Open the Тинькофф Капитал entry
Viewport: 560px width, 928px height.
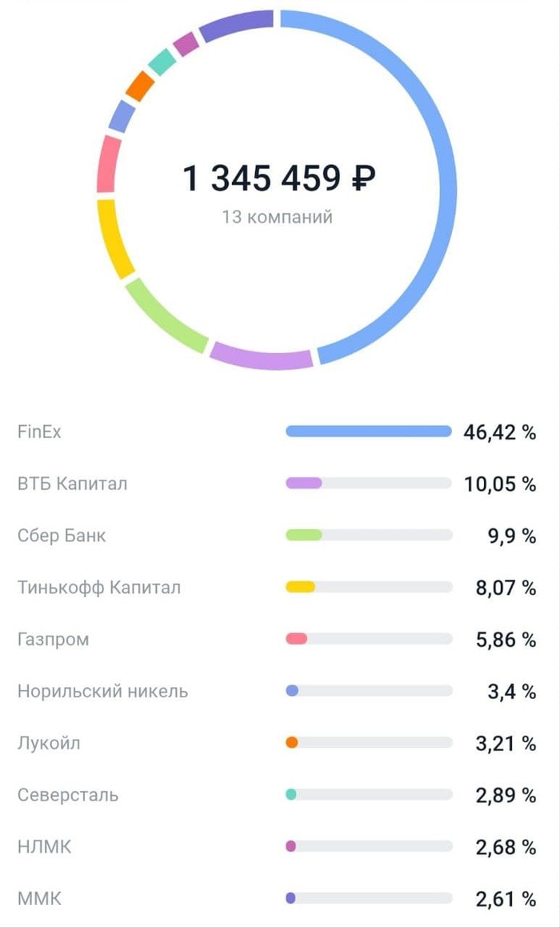pyautogui.click(x=99, y=587)
